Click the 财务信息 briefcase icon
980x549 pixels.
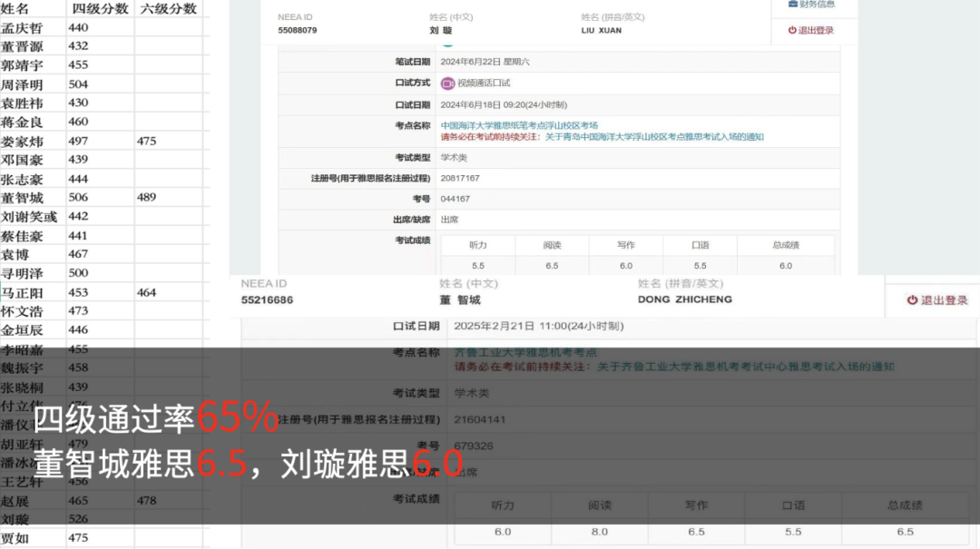(x=793, y=5)
